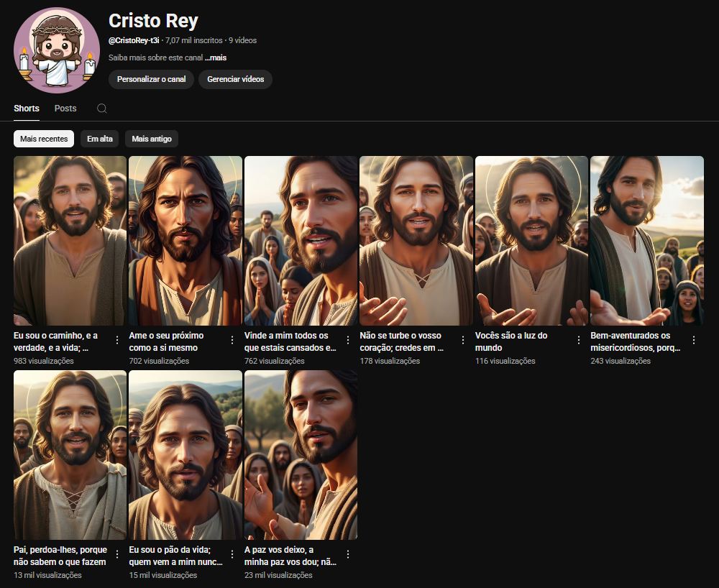
Task: Click the "983 visualizações" view count
Action: tap(44, 361)
